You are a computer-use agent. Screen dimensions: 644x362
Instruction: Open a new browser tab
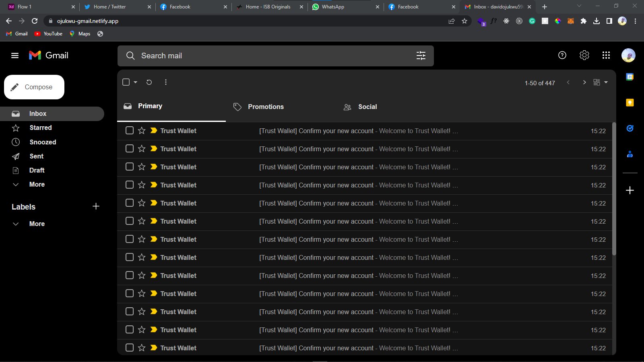(x=545, y=7)
